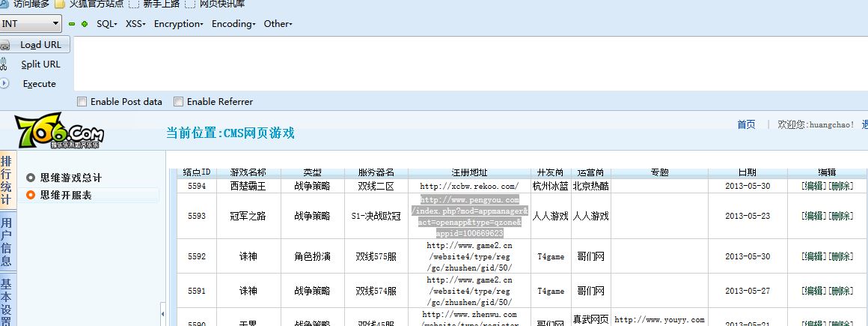Image resolution: width=868 pixels, height=326 pixels.
Task: Open the Other dropdown menu
Action: (278, 24)
